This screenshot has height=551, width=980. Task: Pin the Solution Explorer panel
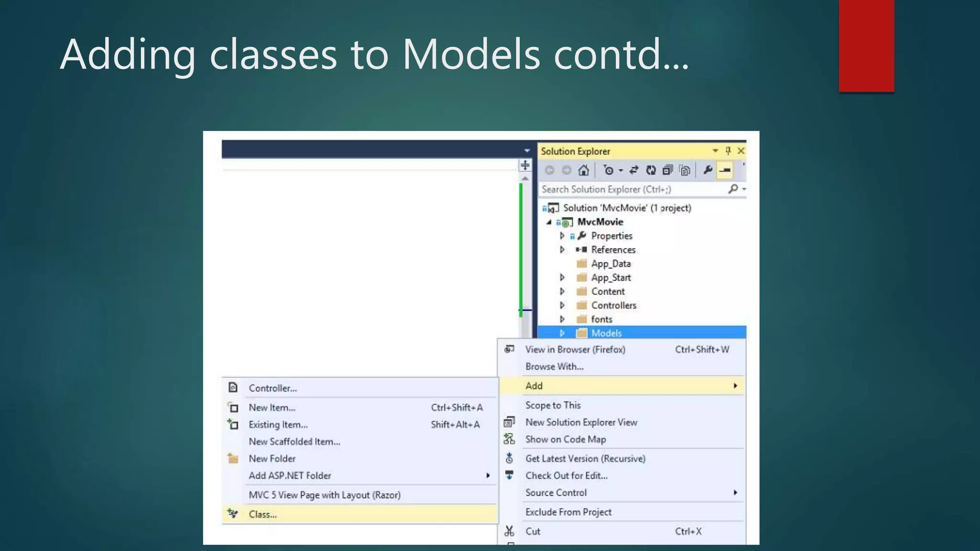pos(728,151)
